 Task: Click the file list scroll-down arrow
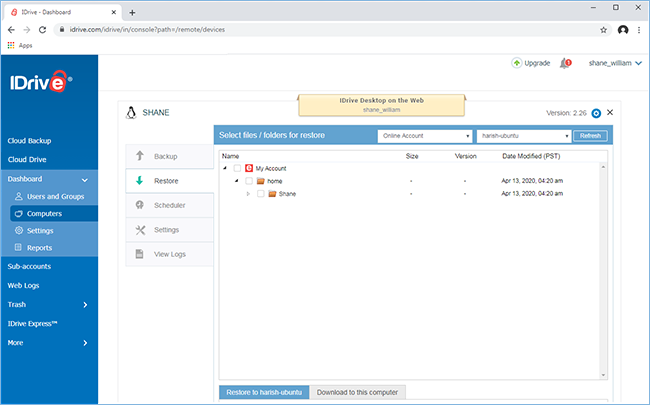click(x=603, y=375)
